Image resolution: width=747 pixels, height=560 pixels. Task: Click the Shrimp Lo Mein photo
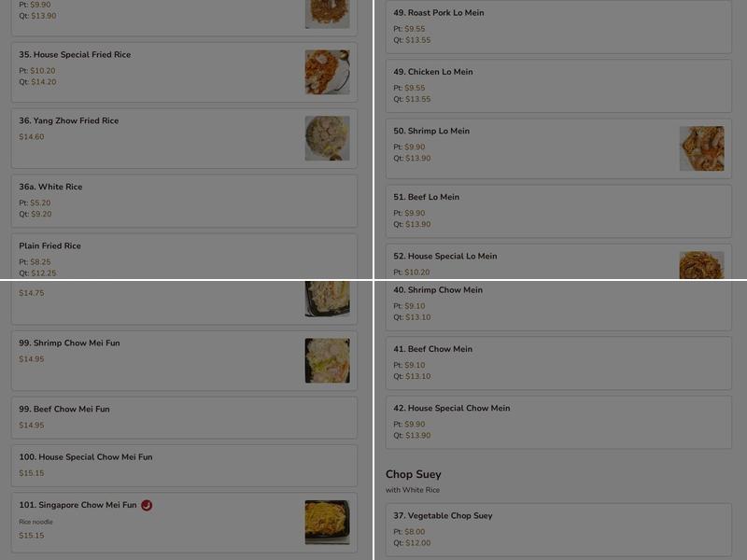(702, 147)
